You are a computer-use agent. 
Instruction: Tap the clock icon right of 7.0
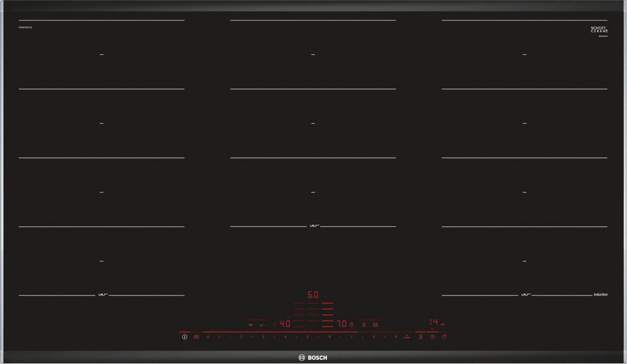coord(352,325)
